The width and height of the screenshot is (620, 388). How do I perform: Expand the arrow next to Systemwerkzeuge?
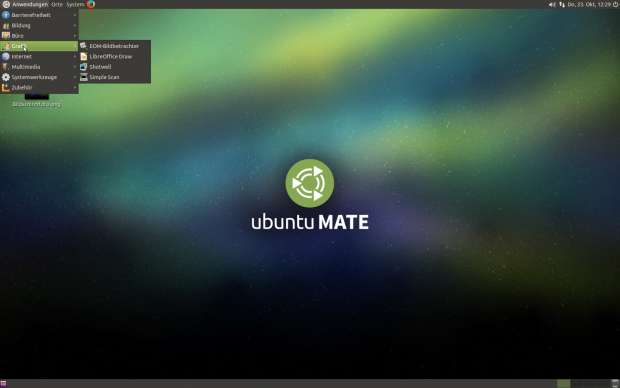point(75,77)
